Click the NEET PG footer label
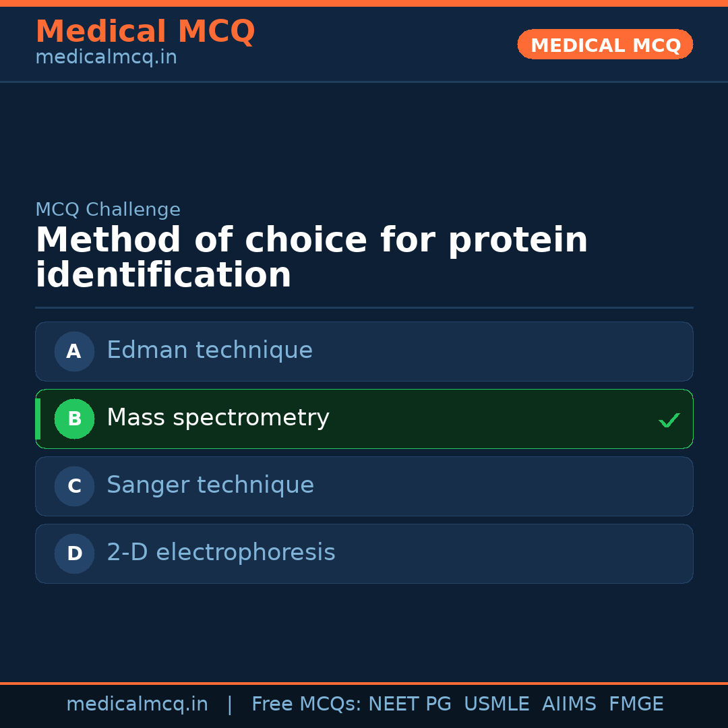 pos(409,703)
